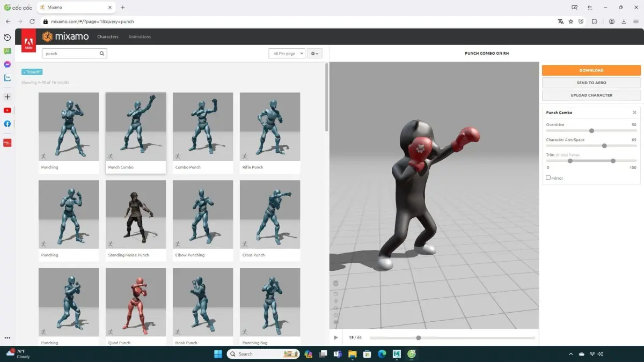
Task: Click the browser Back arrow
Action: (8, 21)
